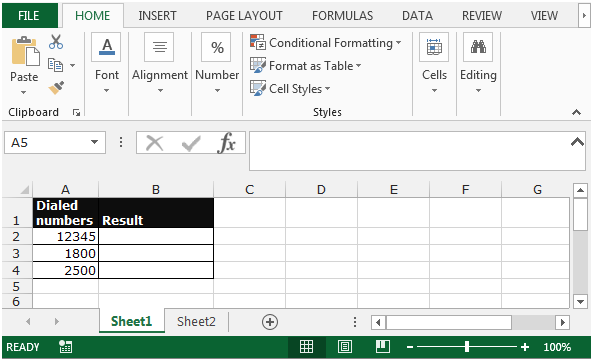593x361 pixels.
Task: Open the FILE tab
Action: 29,15
